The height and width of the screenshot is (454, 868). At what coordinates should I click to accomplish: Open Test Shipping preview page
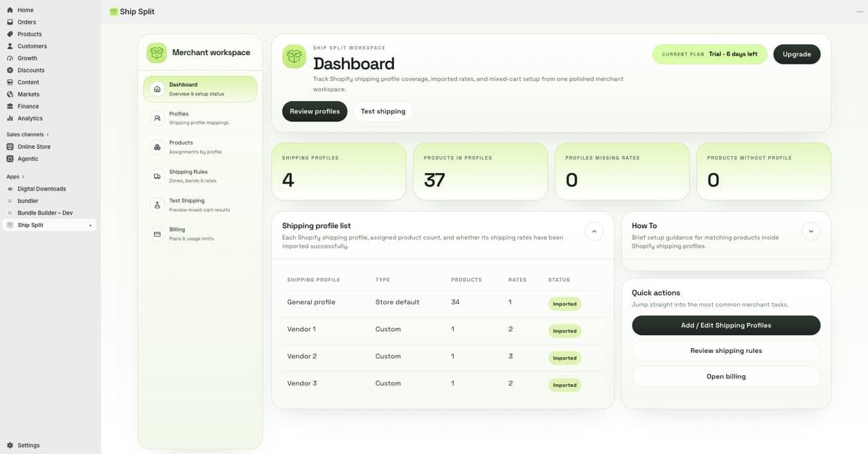[200, 205]
